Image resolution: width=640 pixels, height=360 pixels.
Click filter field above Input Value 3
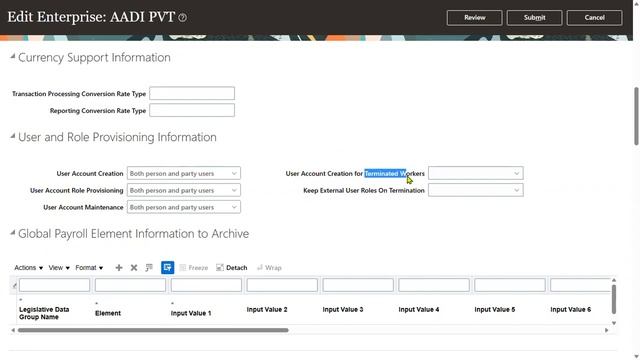(358, 285)
